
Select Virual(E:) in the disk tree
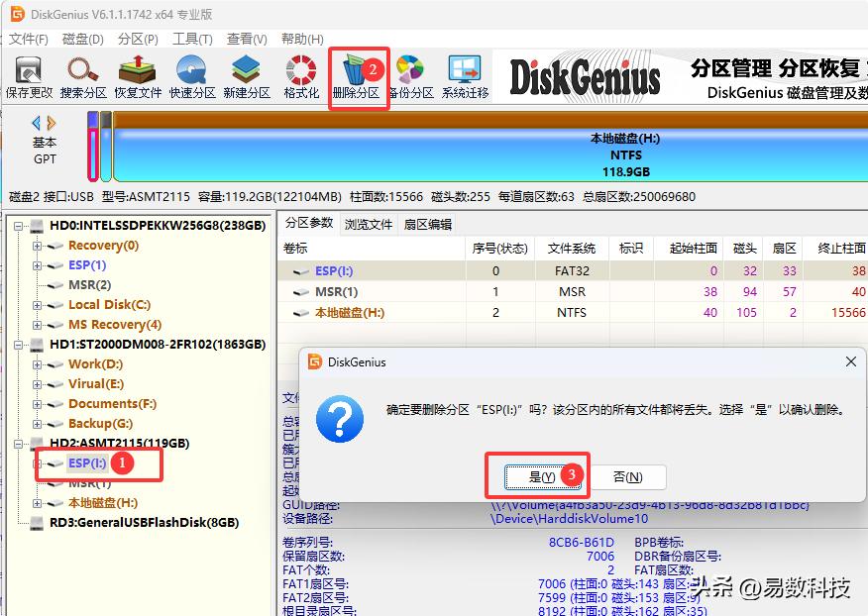pos(96,384)
